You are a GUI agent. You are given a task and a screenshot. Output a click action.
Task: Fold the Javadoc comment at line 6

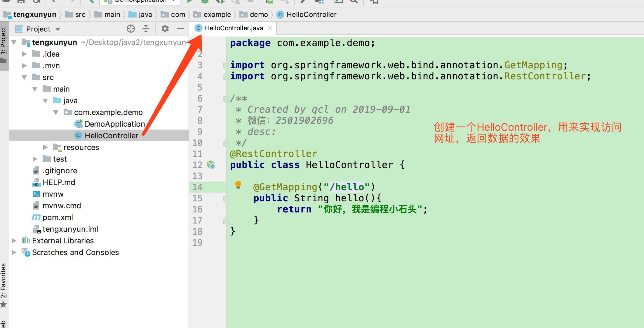pyautogui.click(x=226, y=99)
